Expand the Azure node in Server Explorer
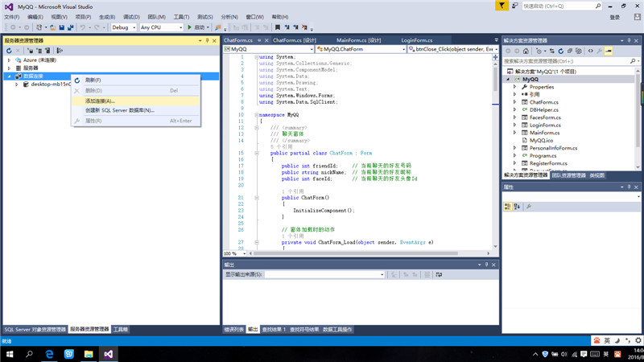The height and width of the screenshot is (362, 644). click(9, 60)
